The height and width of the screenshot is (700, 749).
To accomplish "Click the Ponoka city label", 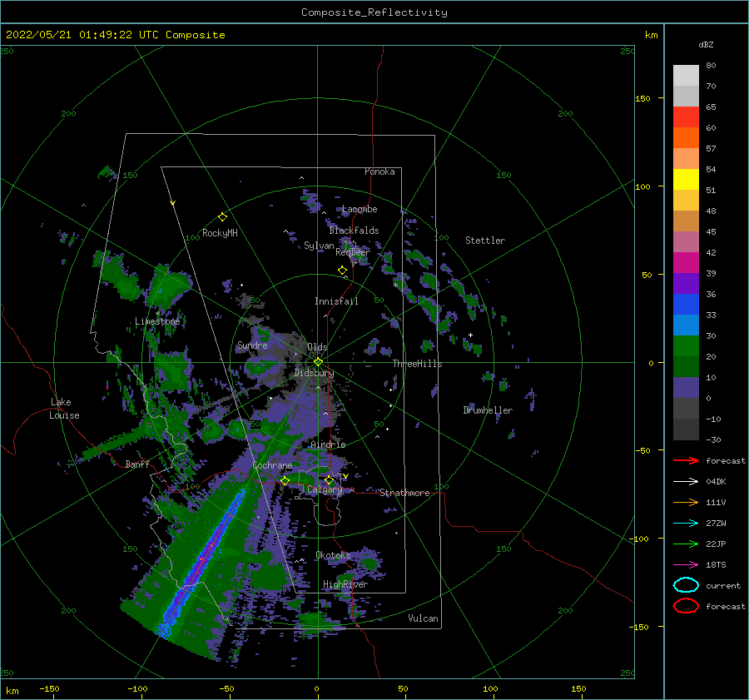I will [x=379, y=171].
